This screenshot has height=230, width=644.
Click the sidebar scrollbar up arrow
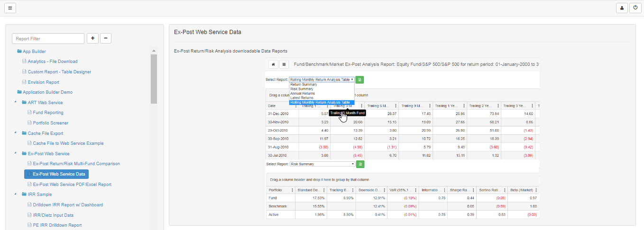coord(154,51)
